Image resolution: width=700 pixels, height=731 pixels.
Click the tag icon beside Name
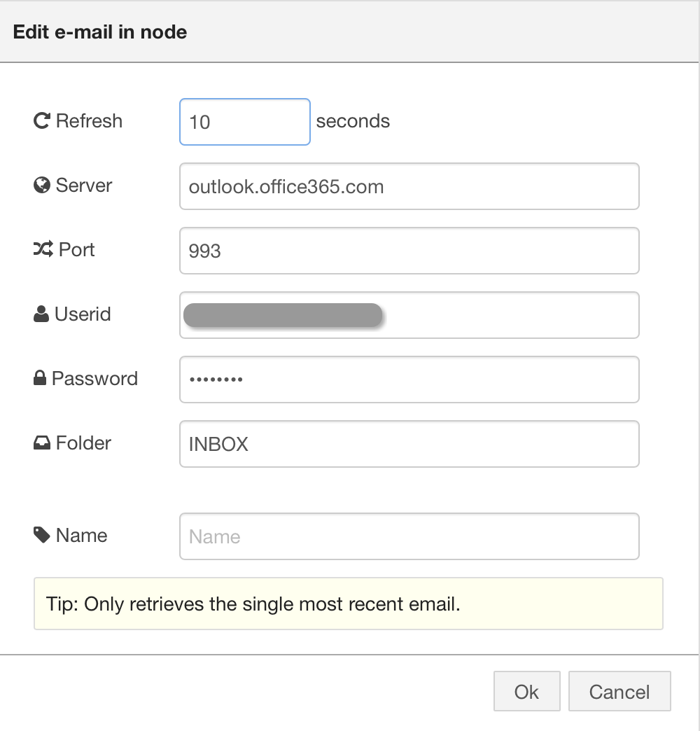tap(42, 536)
